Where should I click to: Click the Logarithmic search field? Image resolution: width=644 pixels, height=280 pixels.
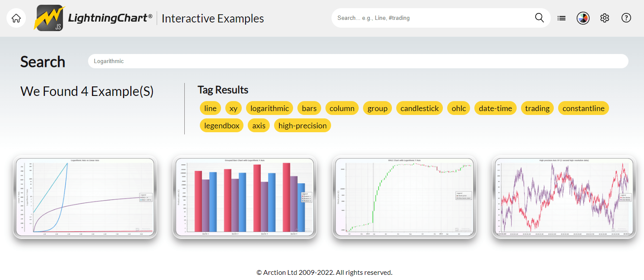pyautogui.click(x=358, y=61)
